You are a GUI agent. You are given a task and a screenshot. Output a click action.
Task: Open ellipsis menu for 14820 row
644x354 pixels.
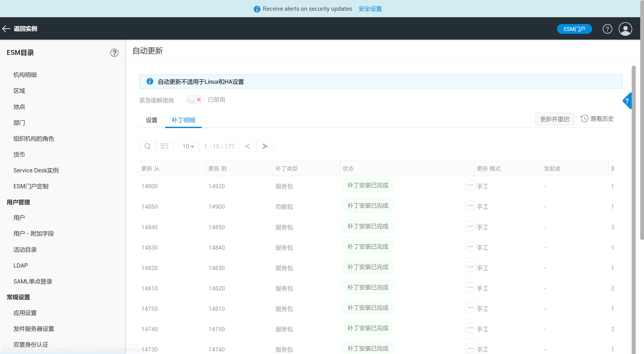pyautogui.click(x=470, y=267)
